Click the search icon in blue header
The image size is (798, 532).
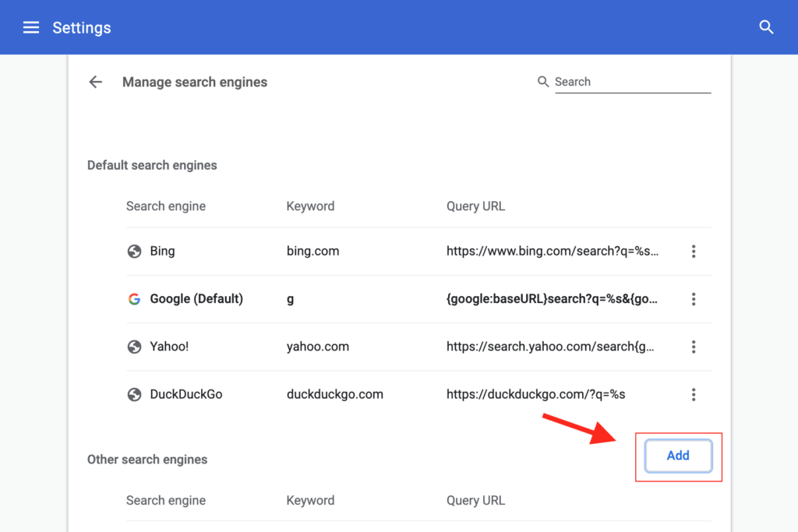pos(766,28)
